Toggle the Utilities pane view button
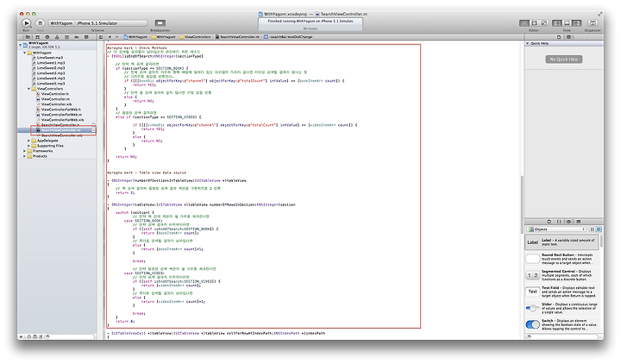The height and width of the screenshot is (364, 621). (x=577, y=23)
